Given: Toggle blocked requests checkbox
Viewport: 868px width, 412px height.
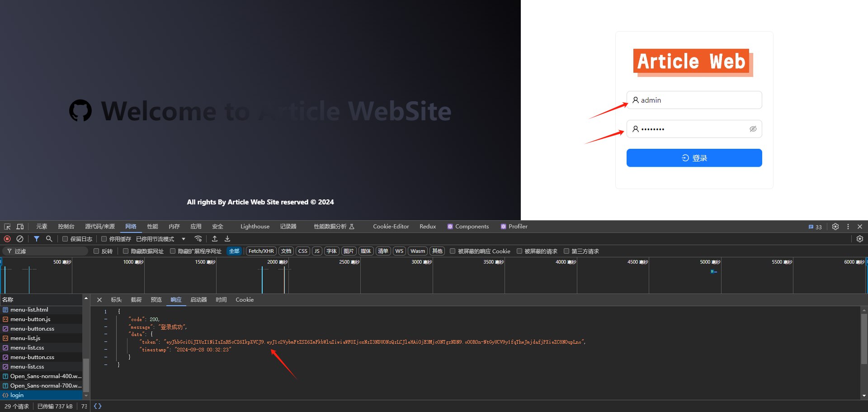Looking at the screenshot, I should click(519, 251).
